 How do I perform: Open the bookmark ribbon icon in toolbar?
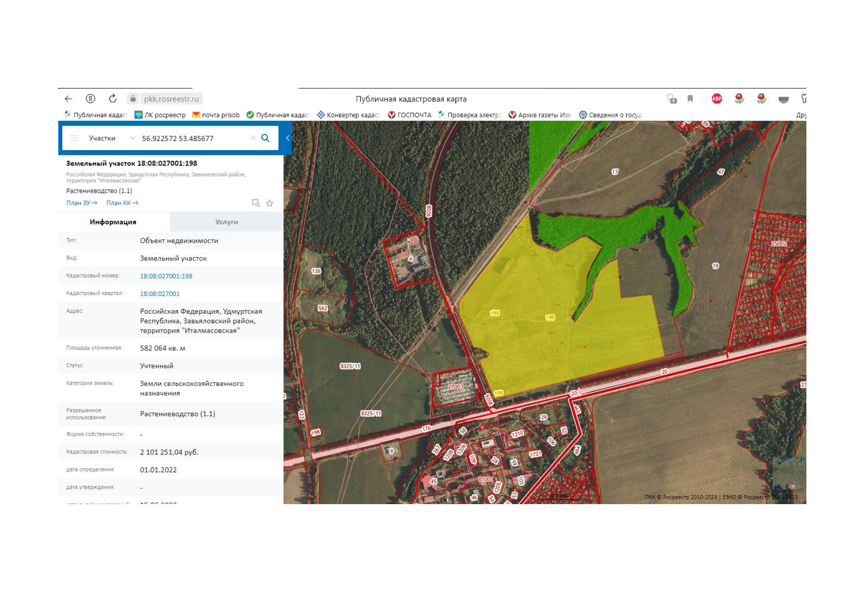click(690, 99)
